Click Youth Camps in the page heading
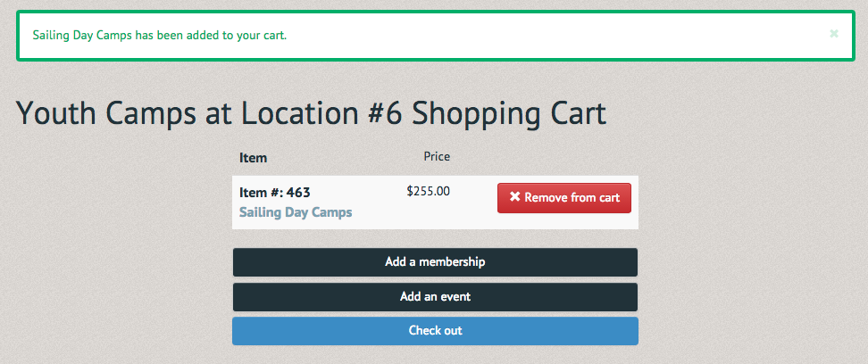868x364 pixels. tap(105, 113)
